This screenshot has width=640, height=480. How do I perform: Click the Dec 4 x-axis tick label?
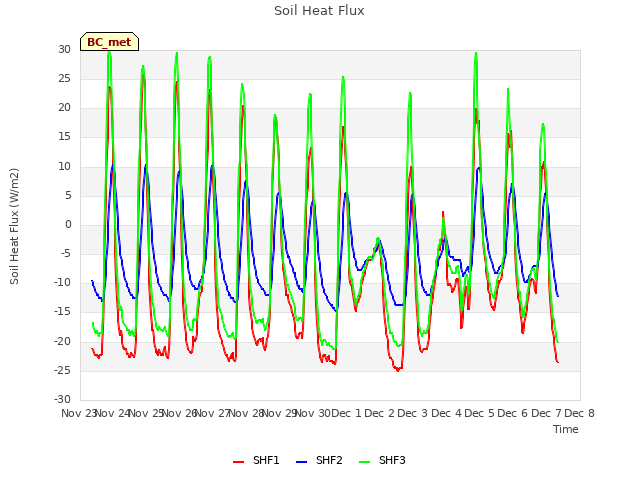point(446,413)
